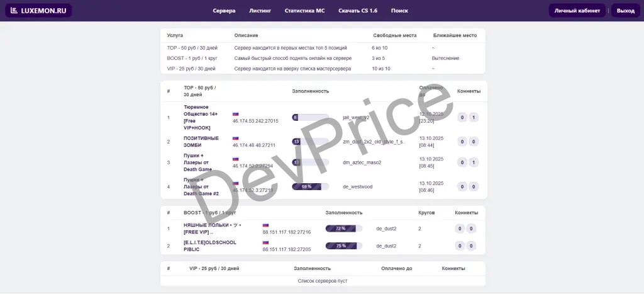Click second connect badge for Death Game #2
Screen dimensions: 644x294
(x=474, y=187)
